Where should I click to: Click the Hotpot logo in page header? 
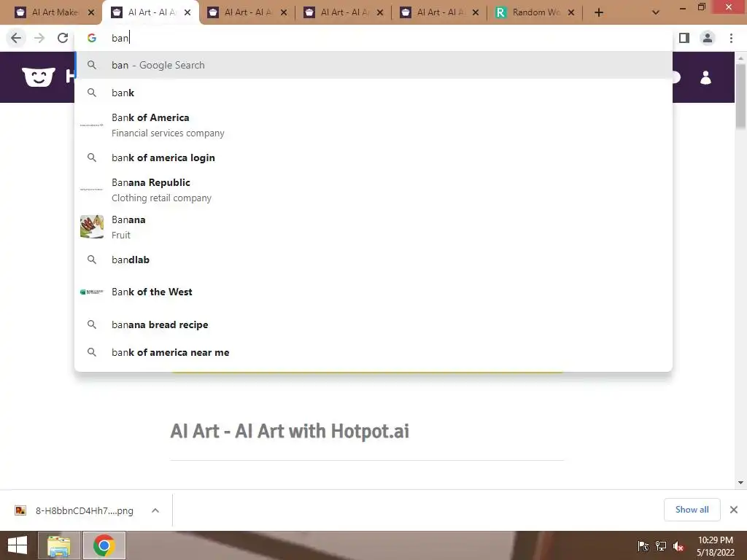(x=39, y=77)
